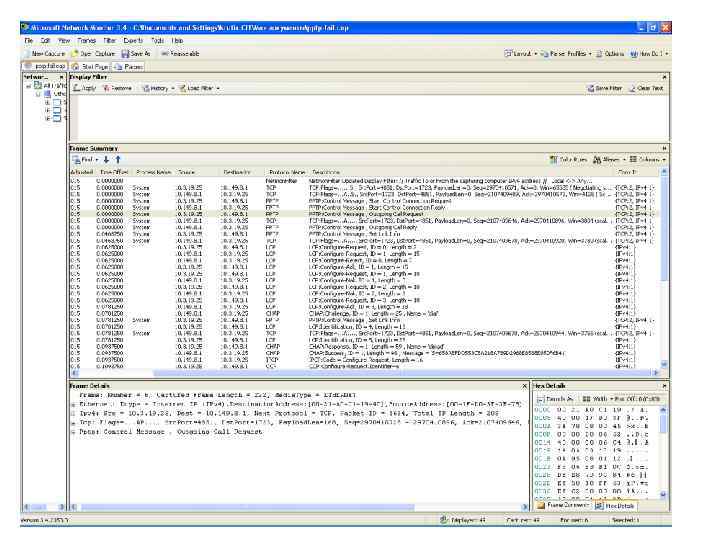Close the Frame Details panel
The height and width of the screenshot is (540, 720).
(525, 385)
